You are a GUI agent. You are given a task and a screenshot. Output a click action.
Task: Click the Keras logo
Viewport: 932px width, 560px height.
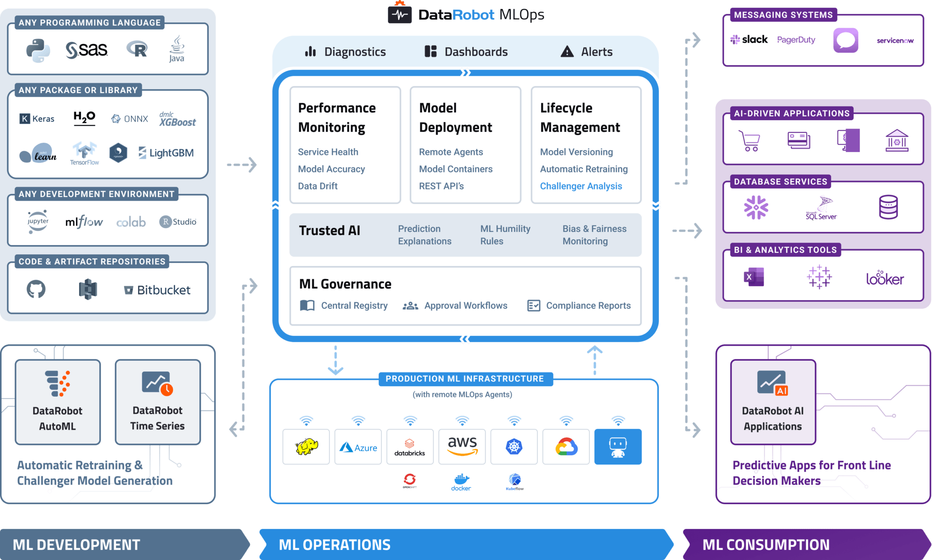click(x=37, y=119)
